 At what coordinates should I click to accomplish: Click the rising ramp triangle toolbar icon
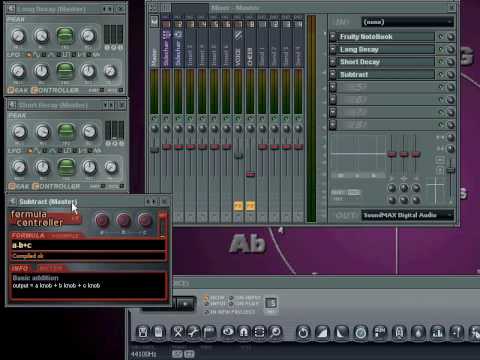tap(322, 332)
